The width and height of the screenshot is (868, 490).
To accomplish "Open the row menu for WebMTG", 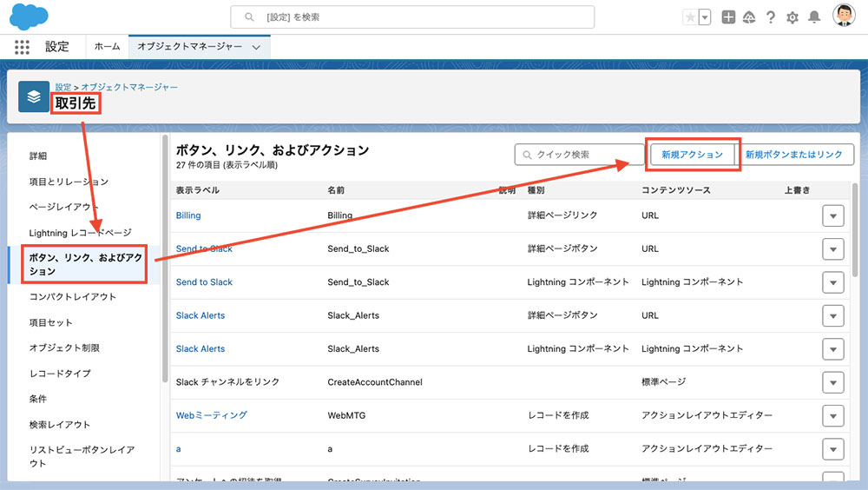I will point(833,416).
